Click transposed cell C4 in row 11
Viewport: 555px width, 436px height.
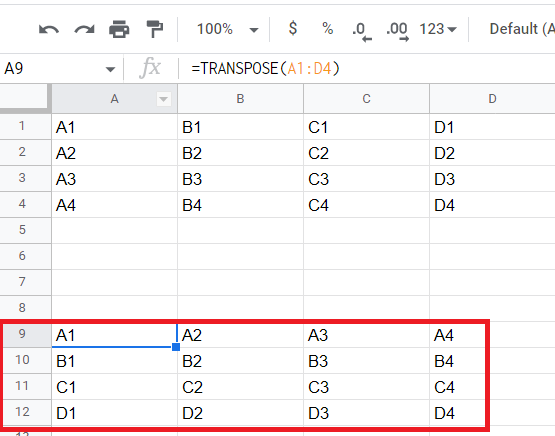pyautogui.click(x=492, y=387)
